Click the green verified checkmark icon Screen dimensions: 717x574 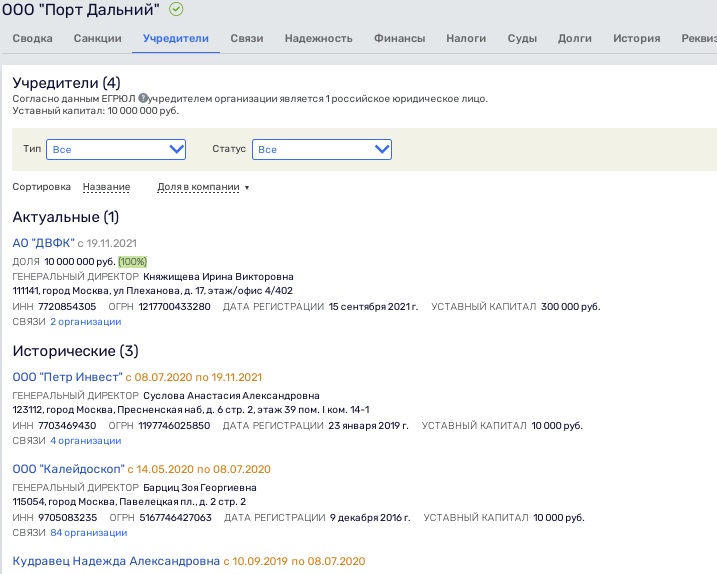pyautogui.click(x=177, y=9)
